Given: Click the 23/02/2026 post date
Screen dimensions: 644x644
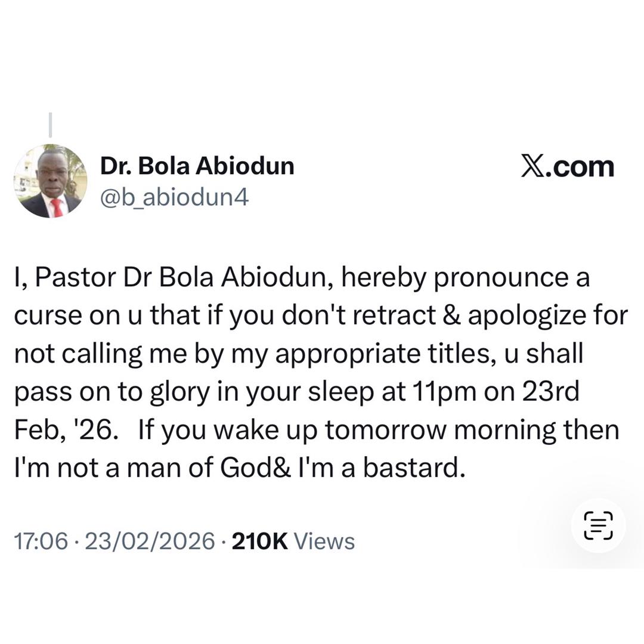Looking at the screenshot, I should (x=150, y=541).
